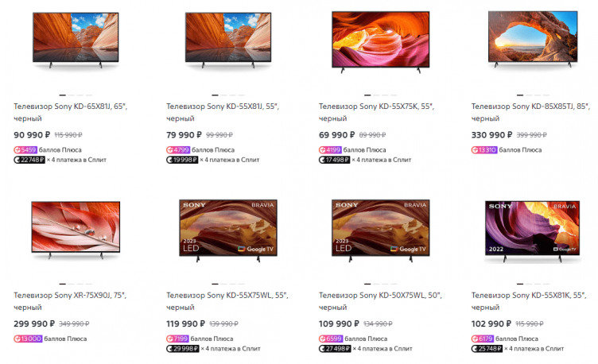
Task: Click the 29 998 ₽ Split payment badge
Action: [x=183, y=348]
